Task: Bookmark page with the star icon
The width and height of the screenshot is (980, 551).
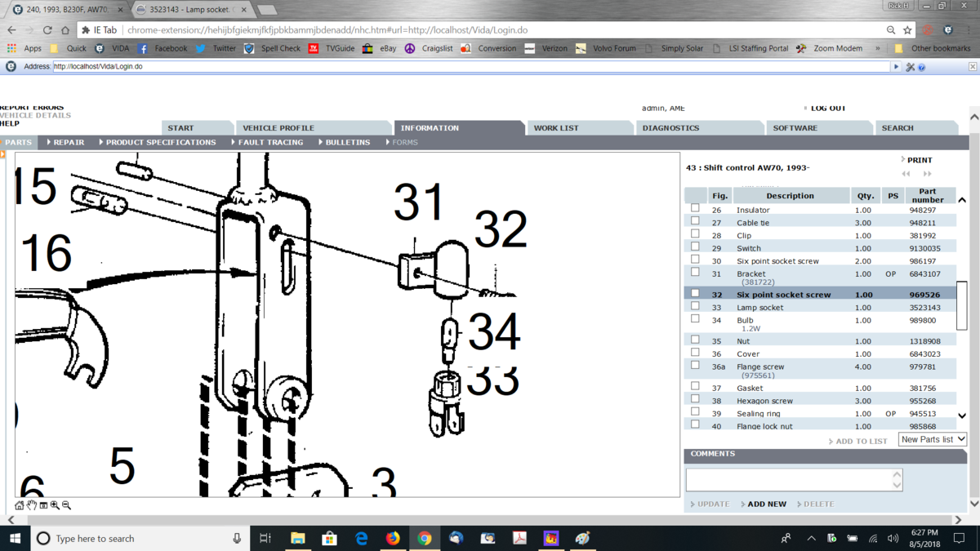Action: (907, 30)
